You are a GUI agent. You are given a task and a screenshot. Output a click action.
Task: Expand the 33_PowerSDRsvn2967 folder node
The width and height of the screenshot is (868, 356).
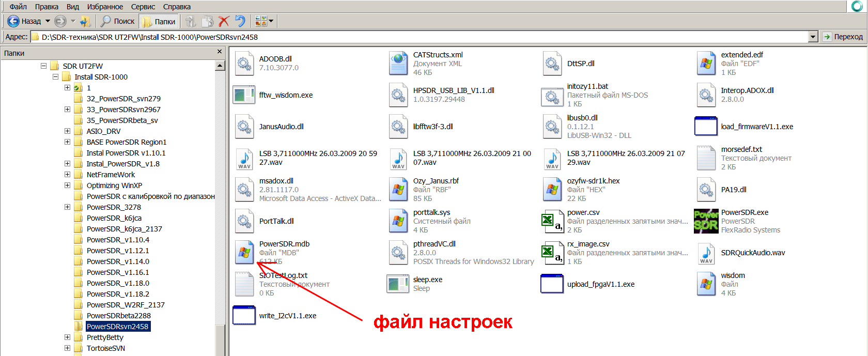tap(67, 110)
